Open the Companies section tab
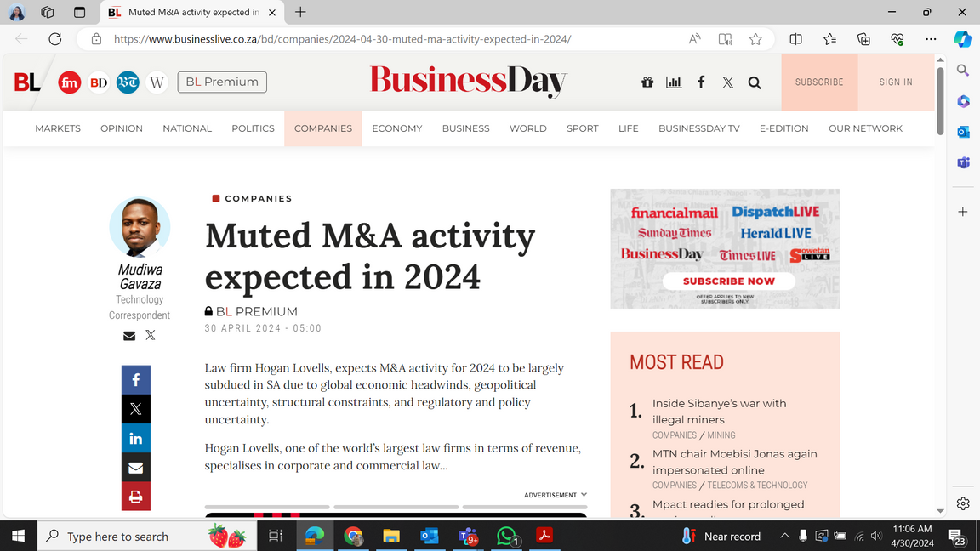 [x=323, y=128]
